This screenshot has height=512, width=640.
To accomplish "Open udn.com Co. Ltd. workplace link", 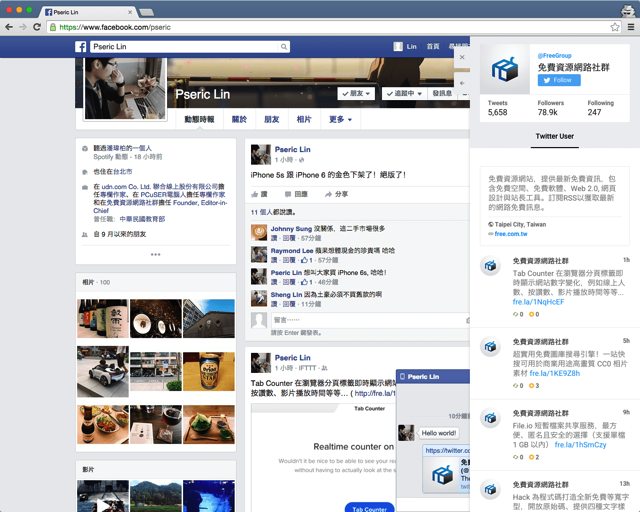I will [159, 187].
